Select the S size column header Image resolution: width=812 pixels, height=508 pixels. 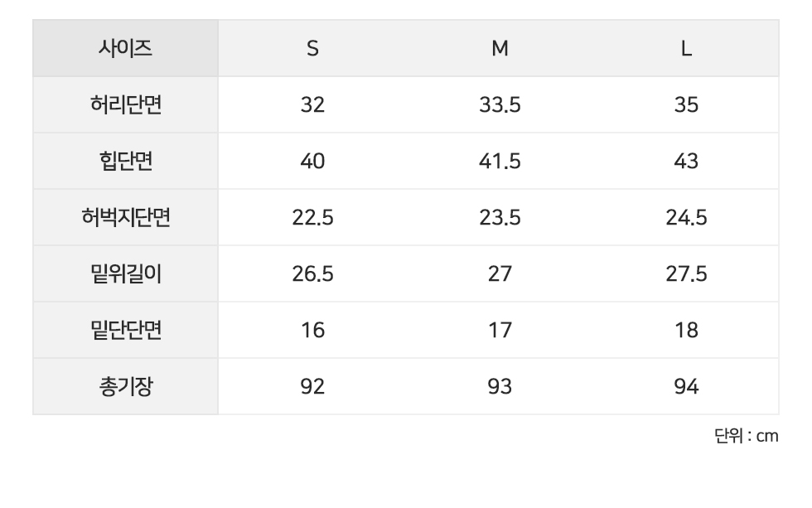point(312,49)
